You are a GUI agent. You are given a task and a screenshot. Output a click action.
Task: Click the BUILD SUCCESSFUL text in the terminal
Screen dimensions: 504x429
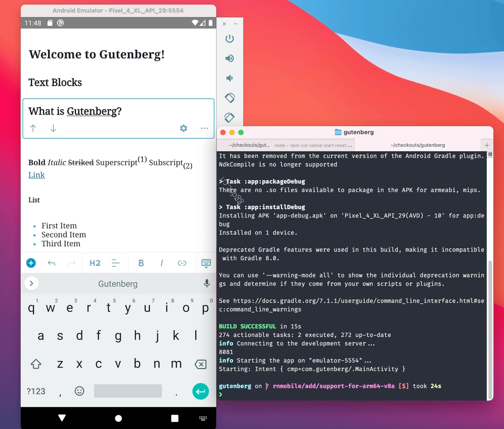pos(247,326)
